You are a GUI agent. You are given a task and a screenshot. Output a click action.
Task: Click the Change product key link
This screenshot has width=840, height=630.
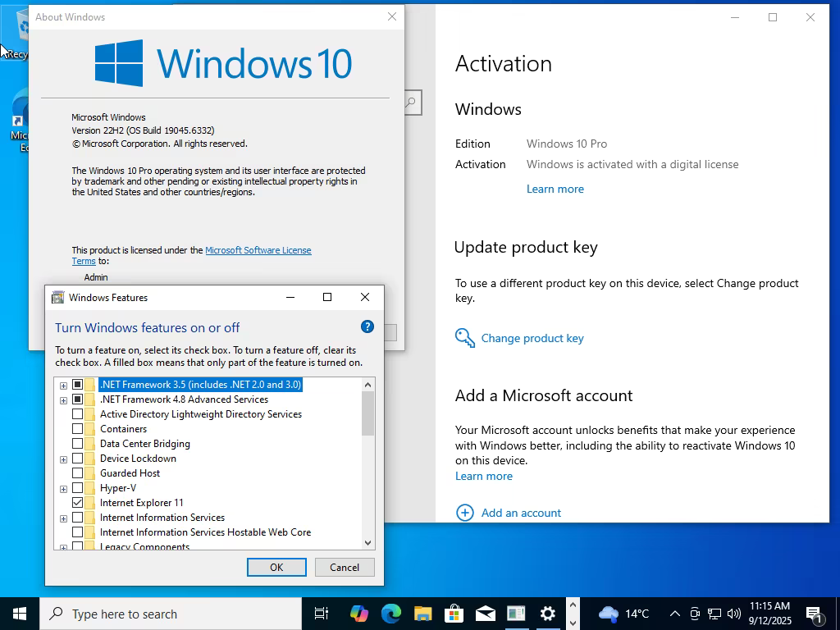[x=532, y=338]
